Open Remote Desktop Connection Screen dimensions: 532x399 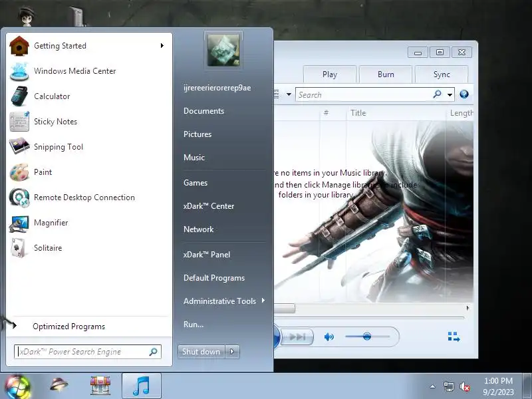88,198
